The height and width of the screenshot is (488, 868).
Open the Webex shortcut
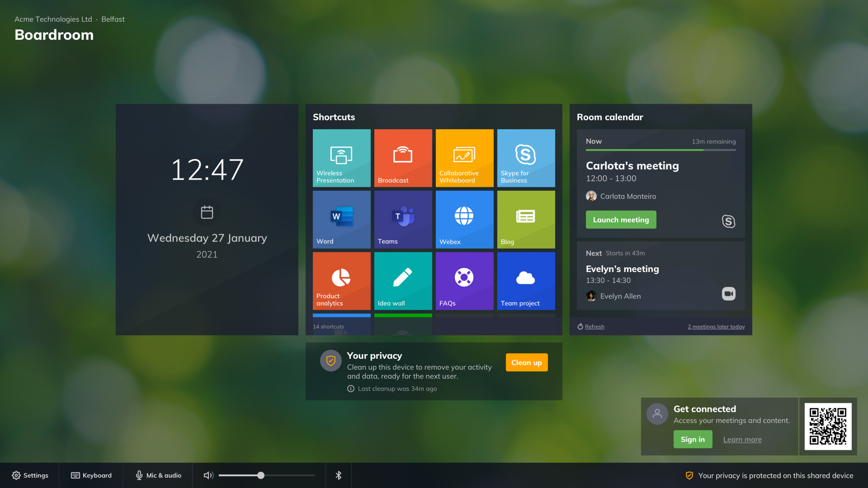pyautogui.click(x=464, y=219)
